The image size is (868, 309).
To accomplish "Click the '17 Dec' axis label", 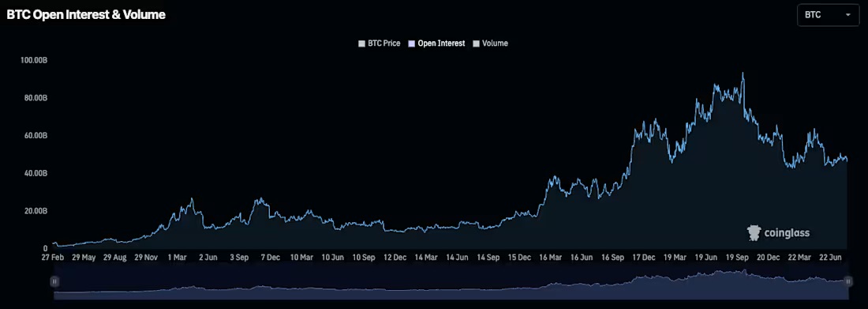I will (x=645, y=258).
